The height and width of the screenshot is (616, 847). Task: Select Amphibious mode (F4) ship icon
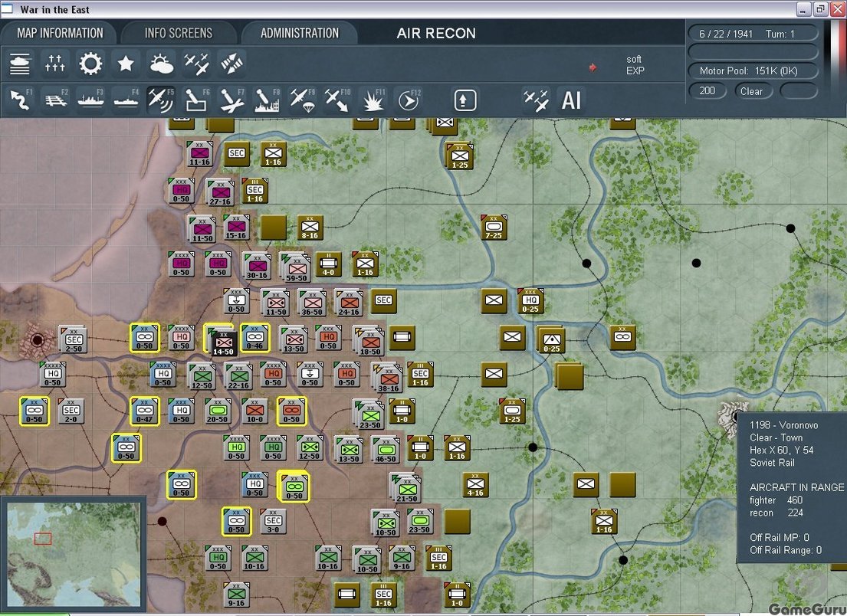click(126, 100)
